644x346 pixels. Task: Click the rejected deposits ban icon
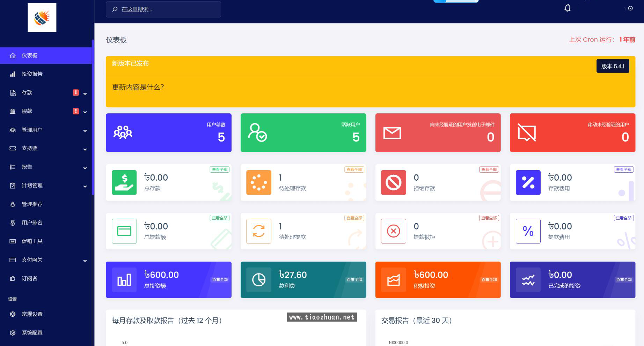click(x=394, y=182)
